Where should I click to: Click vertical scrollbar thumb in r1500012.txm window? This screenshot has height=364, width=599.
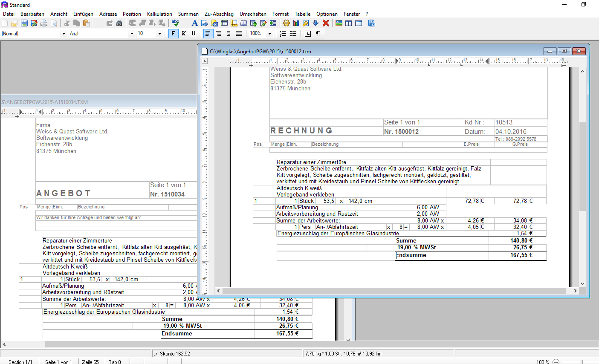tap(582, 166)
